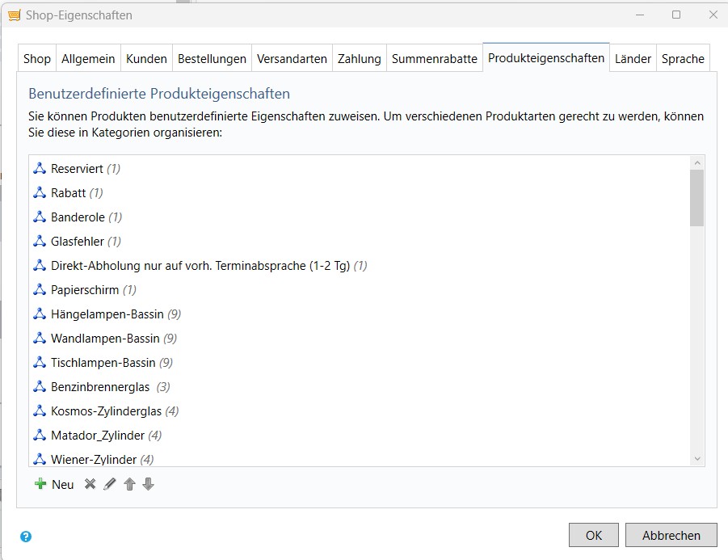This screenshot has height=560, width=728.
Task: Click the up arrow to move property higher
Action: [130, 484]
